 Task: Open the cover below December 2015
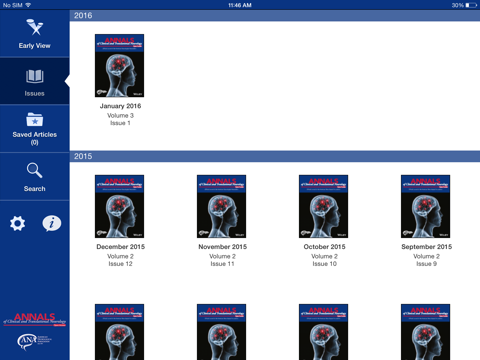119,332
